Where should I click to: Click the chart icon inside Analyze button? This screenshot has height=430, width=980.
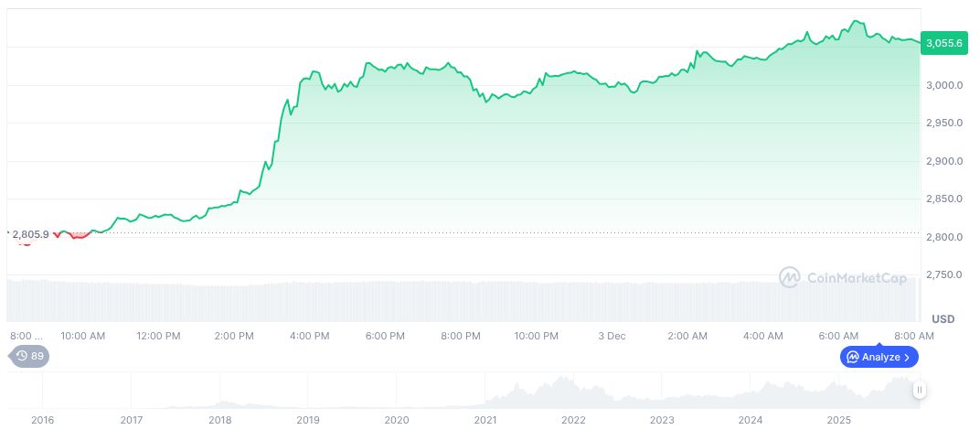click(x=852, y=357)
